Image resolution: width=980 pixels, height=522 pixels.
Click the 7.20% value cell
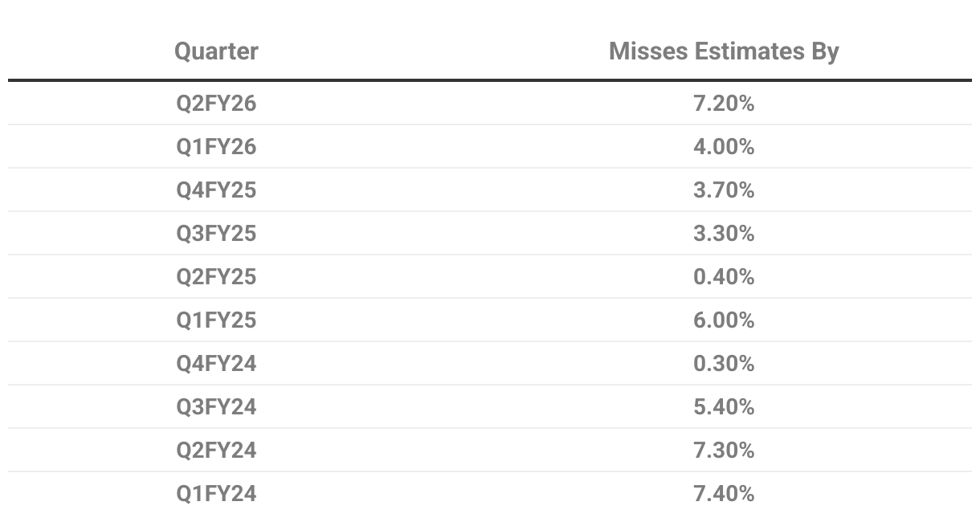click(x=724, y=104)
